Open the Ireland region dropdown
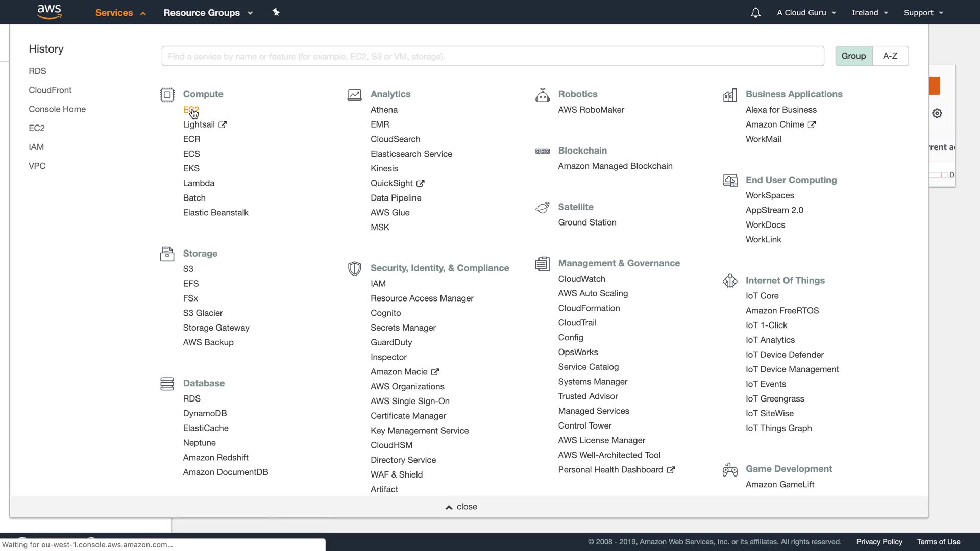Image resolution: width=980 pixels, height=551 pixels. pos(870,13)
